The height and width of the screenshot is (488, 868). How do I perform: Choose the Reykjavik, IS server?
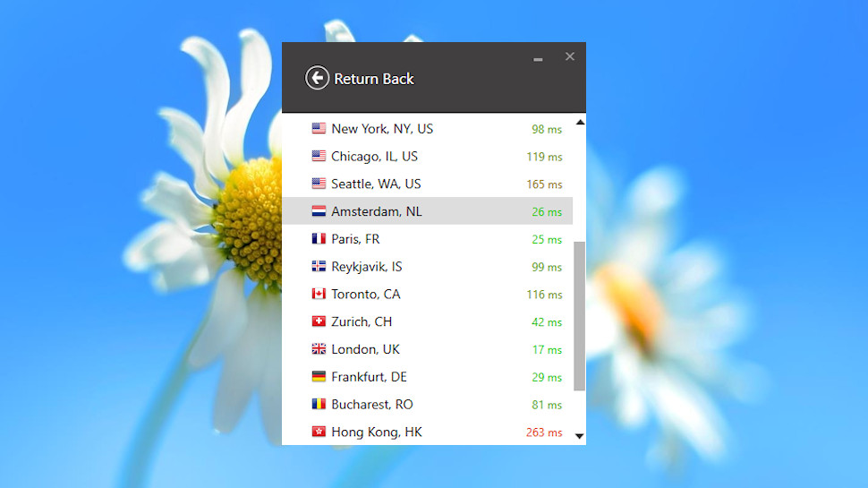428,267
